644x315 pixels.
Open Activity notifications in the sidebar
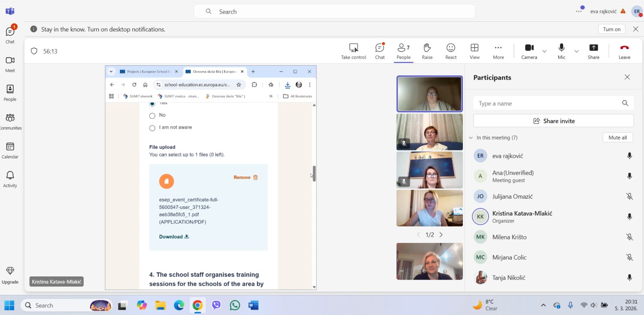click(10, 179)
